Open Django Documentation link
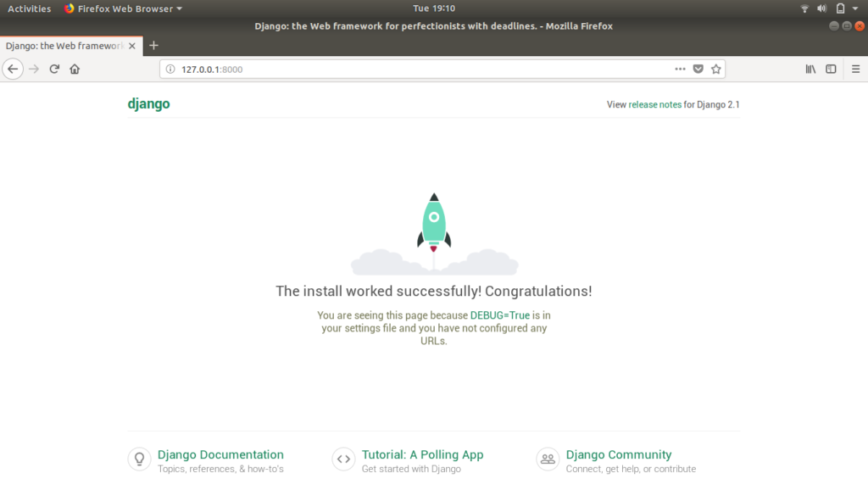This screenshot has height=490, width=868. click(220, 454)
